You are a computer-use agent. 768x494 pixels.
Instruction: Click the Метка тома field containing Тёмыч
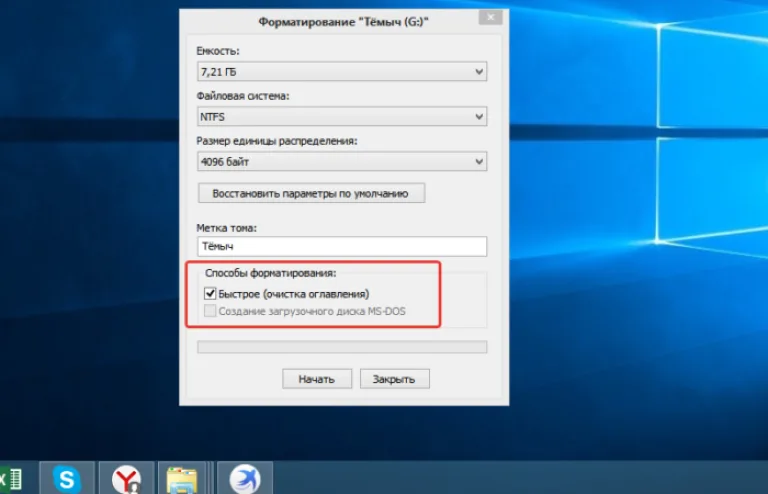[x=342, y=246]
